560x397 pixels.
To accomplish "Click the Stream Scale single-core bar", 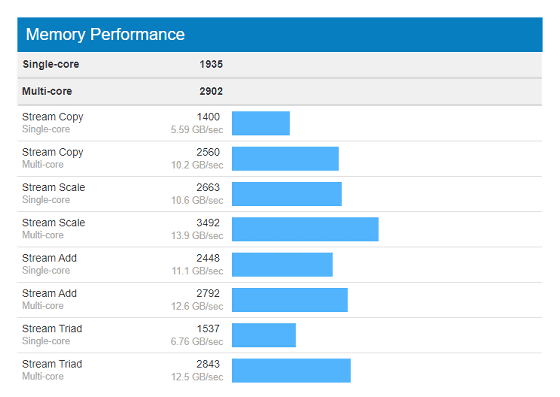I will pyautogui.click(x=287, y=194).
